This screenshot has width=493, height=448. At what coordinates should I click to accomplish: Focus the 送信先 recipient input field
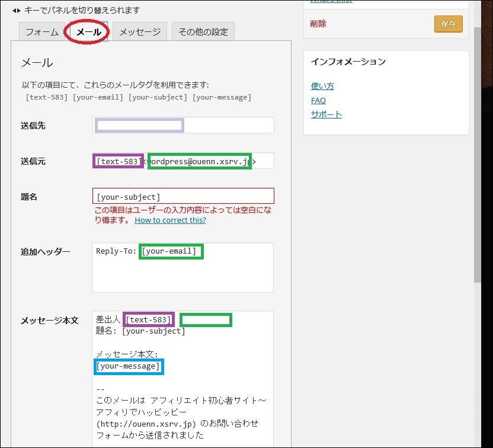point(183,125)
